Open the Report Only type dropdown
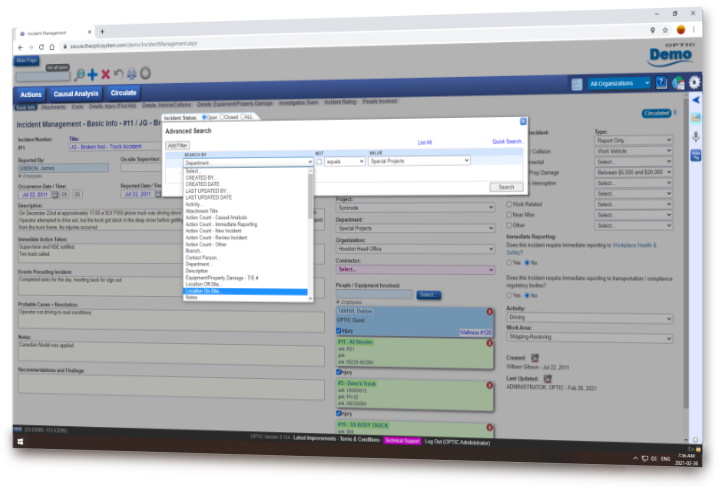 pos(633,140)
